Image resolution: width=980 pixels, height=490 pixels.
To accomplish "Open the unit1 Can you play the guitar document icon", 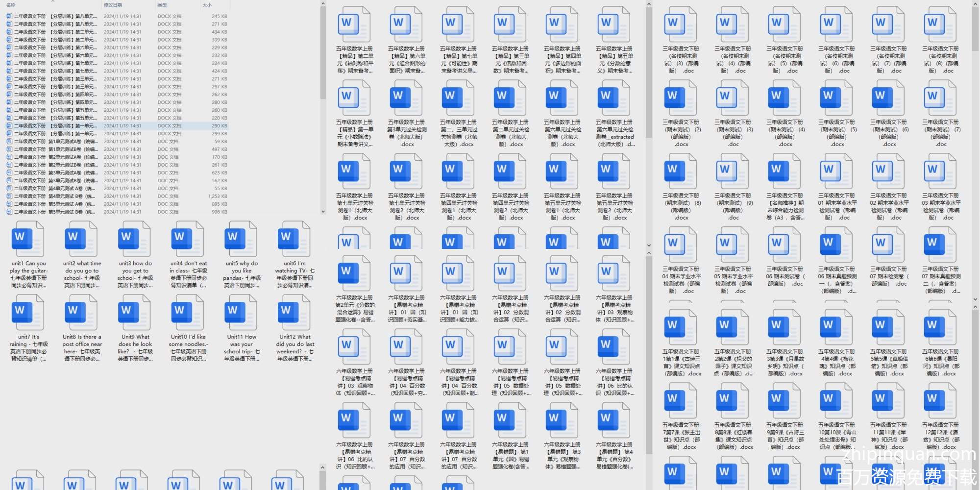I will pos(28,239).
